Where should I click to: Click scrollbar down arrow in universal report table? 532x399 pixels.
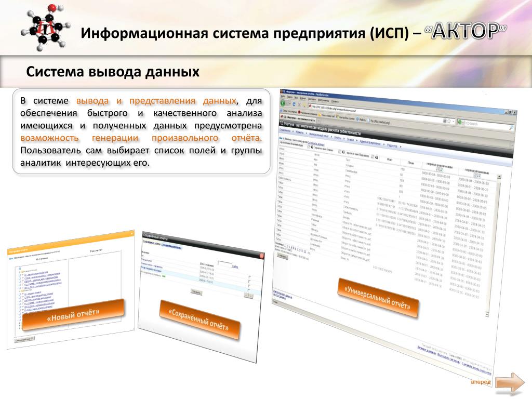pyautogui.click(x=487, y=314)
